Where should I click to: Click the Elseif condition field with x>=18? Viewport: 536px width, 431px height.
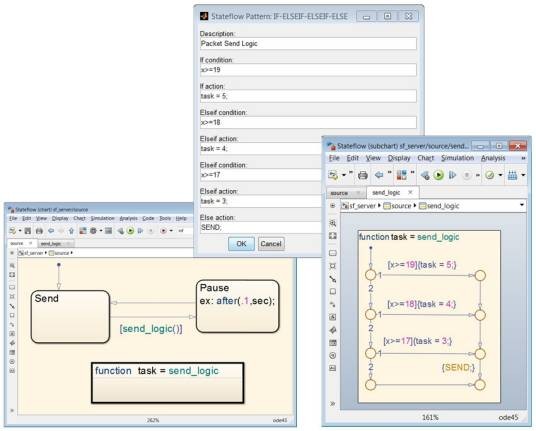click(x=308, y=122)
